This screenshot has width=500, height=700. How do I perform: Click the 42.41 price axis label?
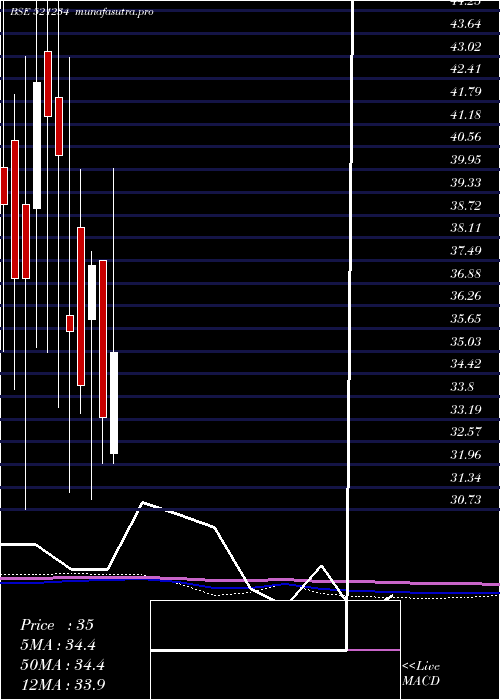(x=466, y=69)
